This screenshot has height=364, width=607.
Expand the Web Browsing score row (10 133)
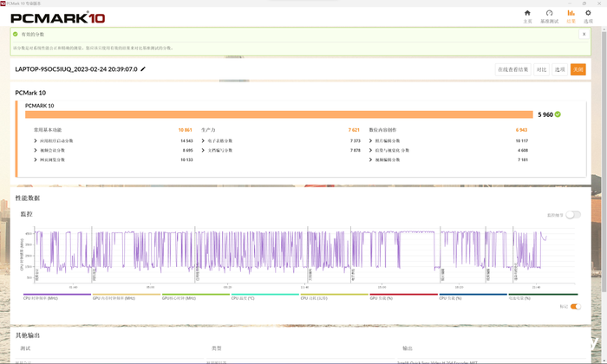(x=36, y=159)
